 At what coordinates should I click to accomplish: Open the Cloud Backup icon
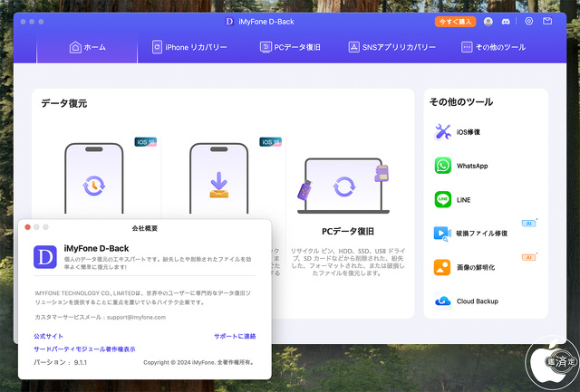[x=443, y=301]
